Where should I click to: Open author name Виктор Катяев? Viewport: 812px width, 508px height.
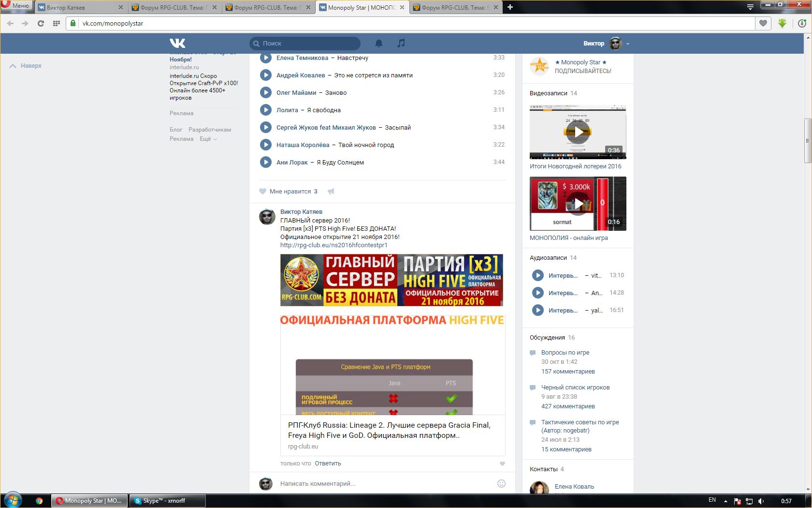tap(301, 212)
